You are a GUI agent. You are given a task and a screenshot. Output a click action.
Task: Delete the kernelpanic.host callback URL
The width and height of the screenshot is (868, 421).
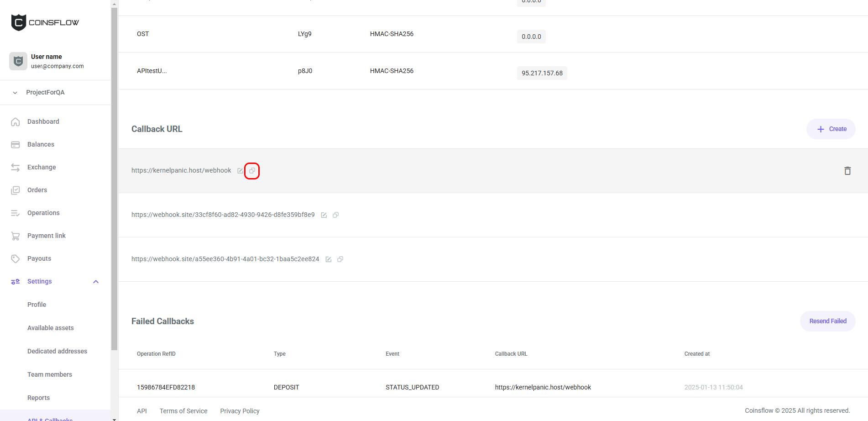point(847,171)
